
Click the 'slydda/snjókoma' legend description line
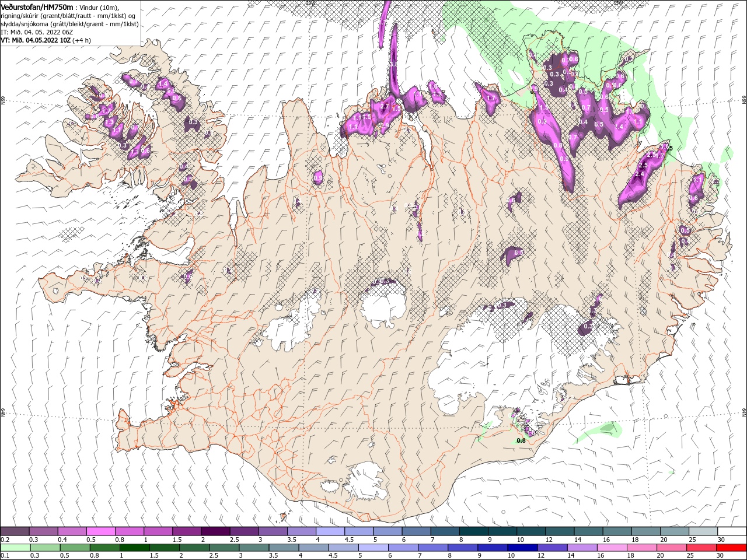pos(70,24)
